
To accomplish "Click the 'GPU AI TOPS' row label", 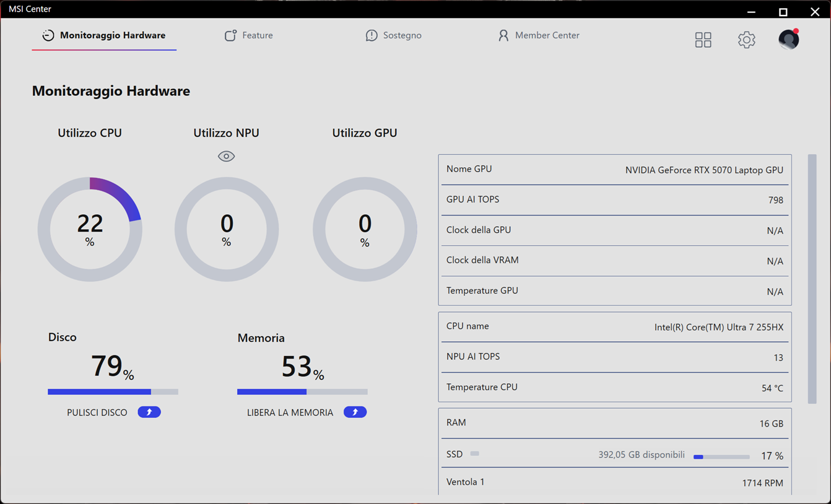I will tap(472, 199).
